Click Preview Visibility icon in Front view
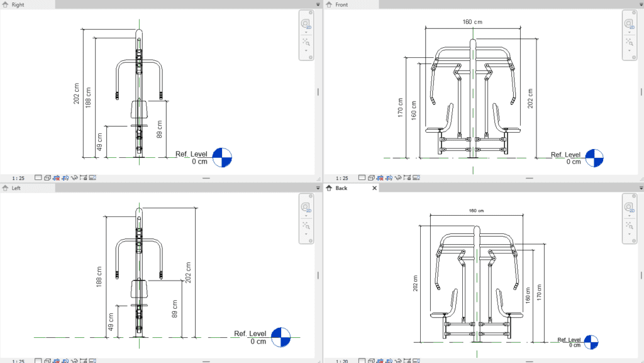 pos(416,177)
